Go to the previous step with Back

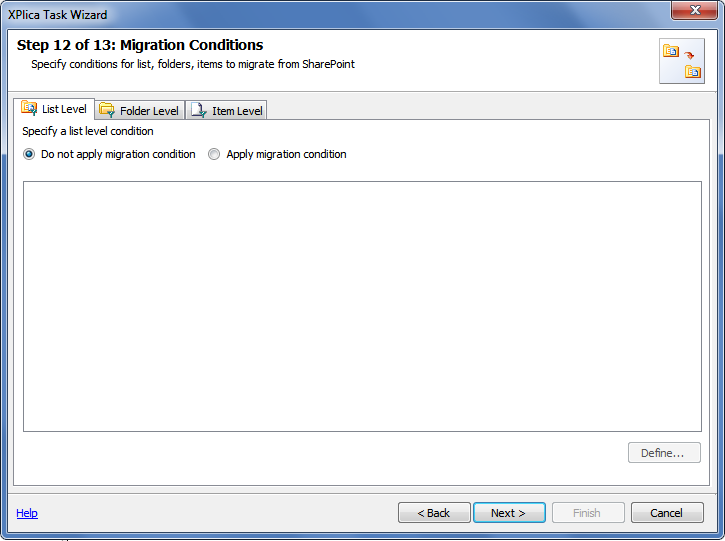point(434,513)
